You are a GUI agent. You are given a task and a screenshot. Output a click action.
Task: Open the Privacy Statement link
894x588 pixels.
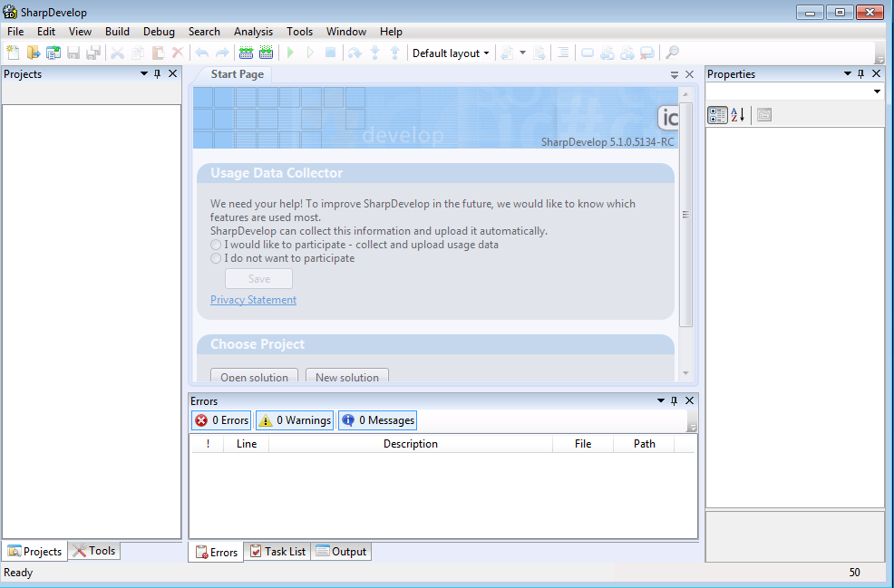[253, 300]
